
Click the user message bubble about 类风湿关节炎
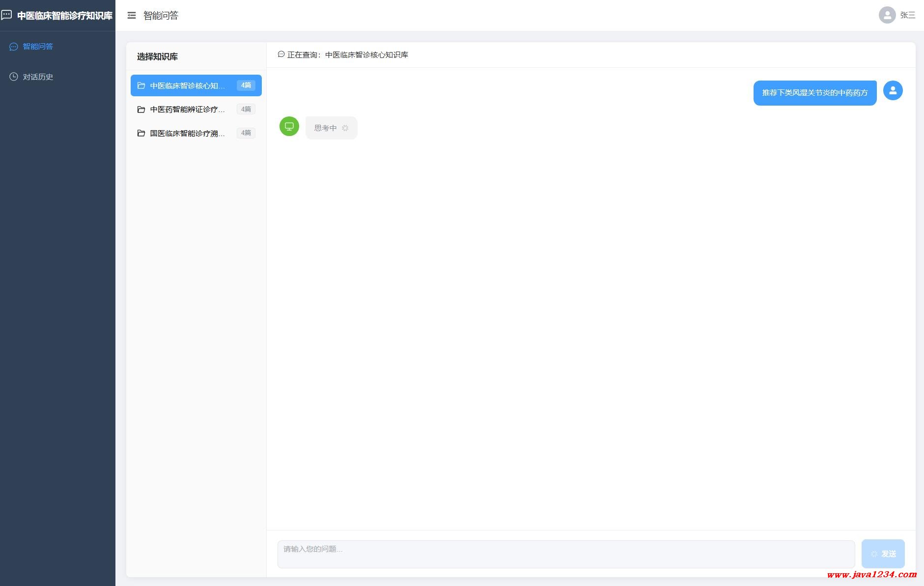coord(814,93)
